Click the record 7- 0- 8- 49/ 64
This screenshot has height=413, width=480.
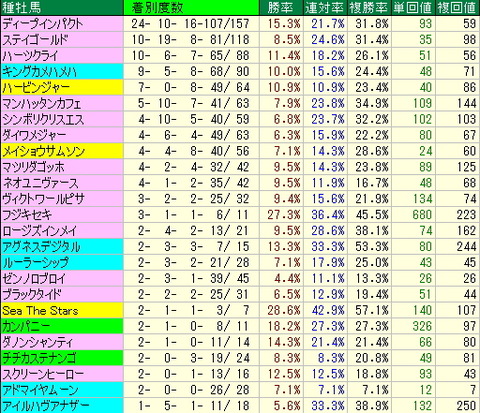[194, 88]
